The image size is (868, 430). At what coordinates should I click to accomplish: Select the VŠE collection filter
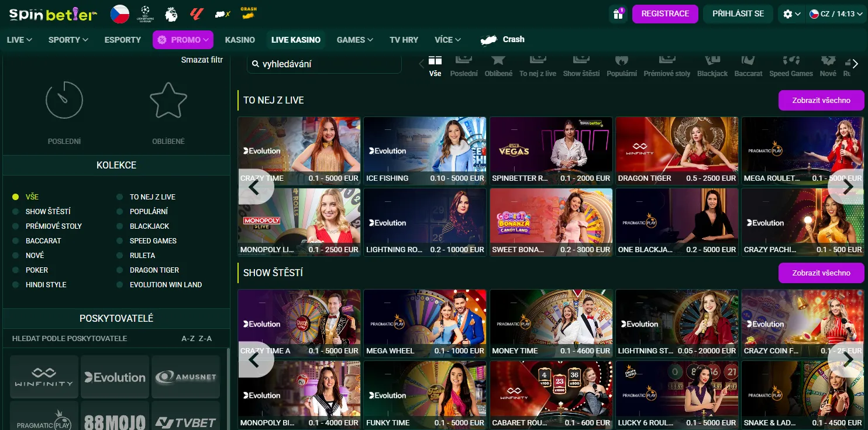pos(26,197)
